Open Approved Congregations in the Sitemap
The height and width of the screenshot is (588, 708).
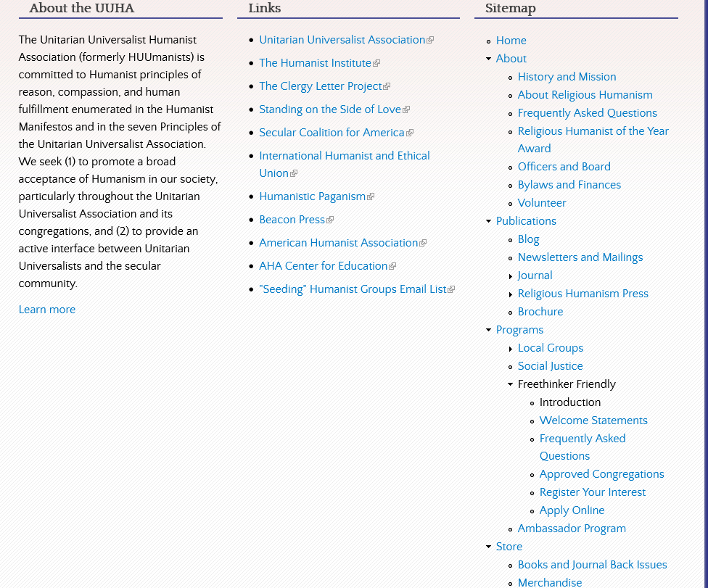tap(602, 474)
